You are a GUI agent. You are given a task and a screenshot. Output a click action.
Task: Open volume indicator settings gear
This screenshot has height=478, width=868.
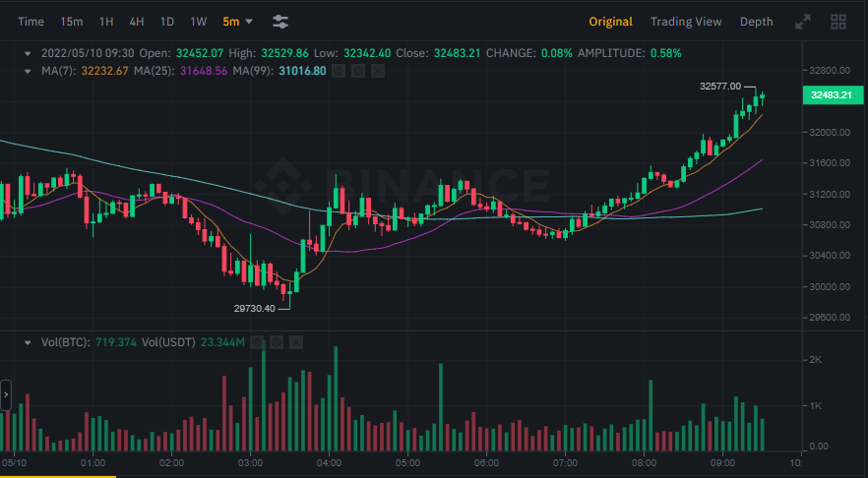[277, 342]
